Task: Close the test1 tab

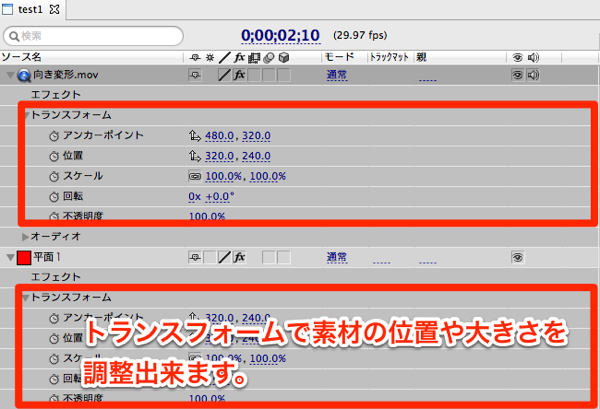Action: pyautogui.click(x=55, y=9)
